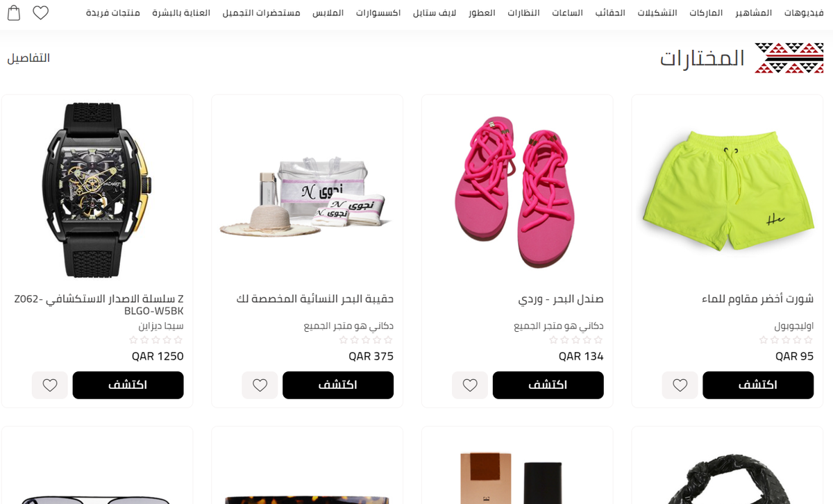Open التفاصيل details link
Screen dimensions: 833x504
28,58
